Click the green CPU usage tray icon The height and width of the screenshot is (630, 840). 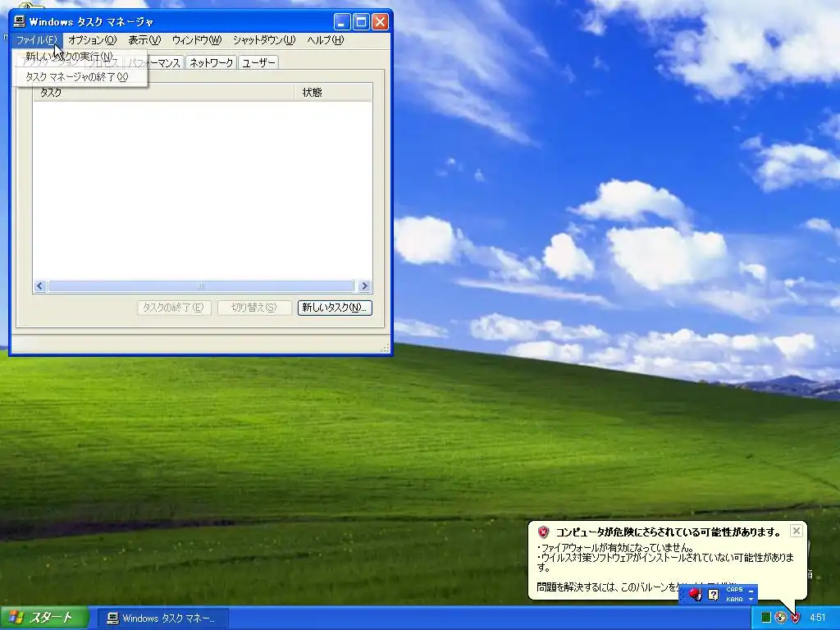[x=766, y=617]
